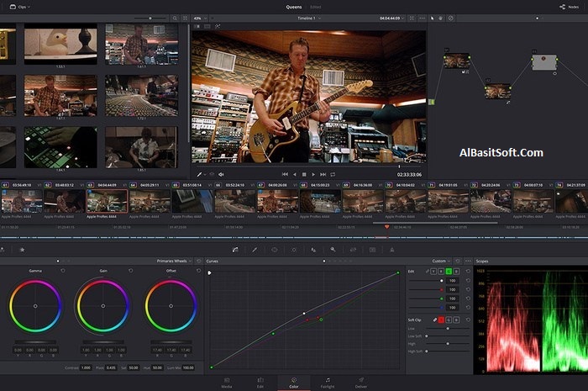Switch to the Color page tab
The height and width of the screenshot is (391, 588).
(294, 383)
